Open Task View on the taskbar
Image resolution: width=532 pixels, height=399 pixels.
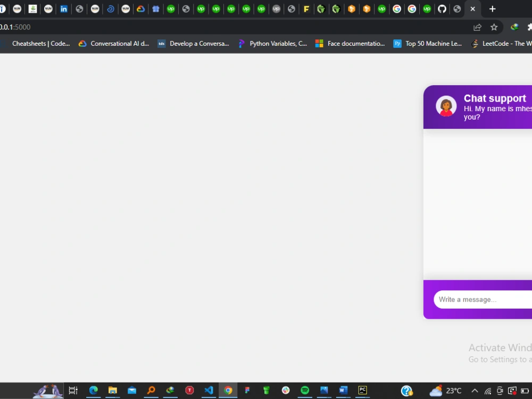73,390
